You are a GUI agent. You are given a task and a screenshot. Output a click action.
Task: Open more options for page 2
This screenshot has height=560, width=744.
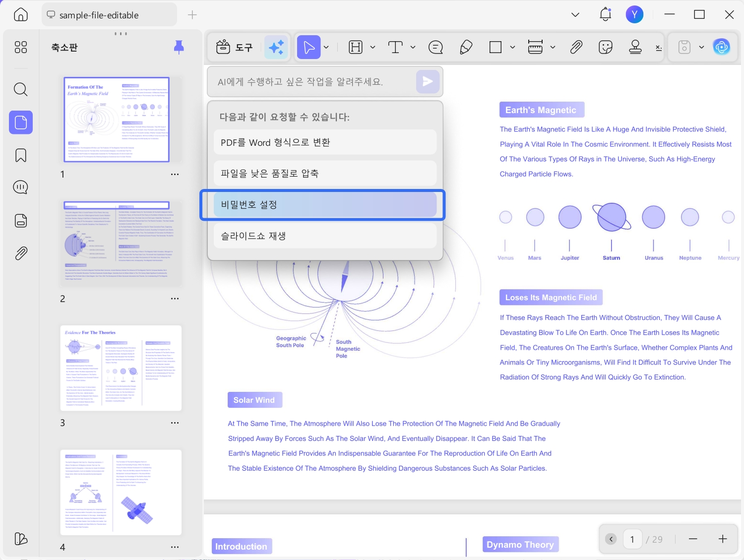point(175,299)
